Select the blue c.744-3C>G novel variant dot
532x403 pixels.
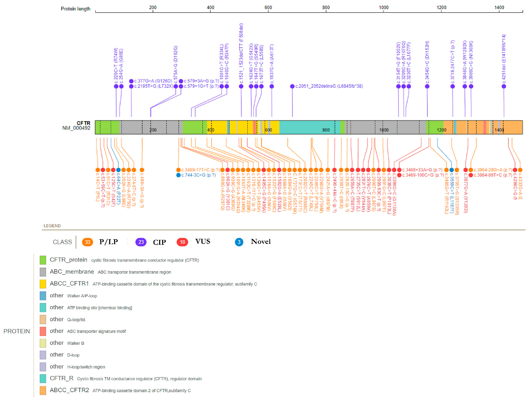pos(179,175)
